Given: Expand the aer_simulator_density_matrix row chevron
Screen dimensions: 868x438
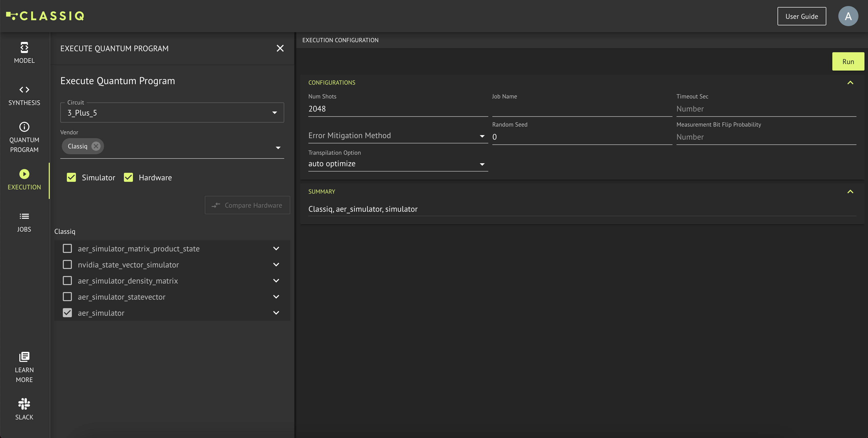Looking at the screenshot, I should 276,281.
